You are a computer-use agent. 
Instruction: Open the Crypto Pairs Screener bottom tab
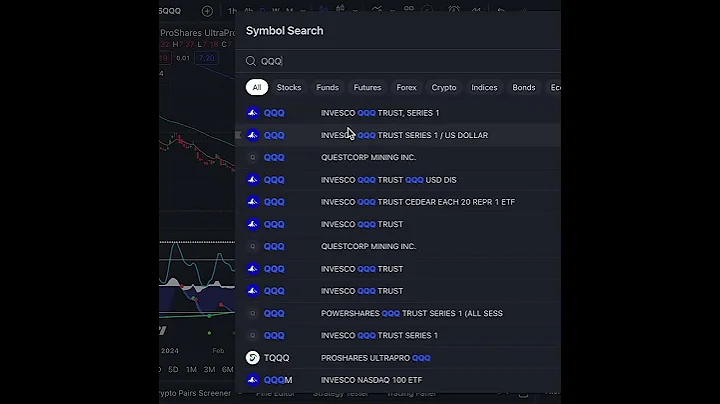pos(195,393)
